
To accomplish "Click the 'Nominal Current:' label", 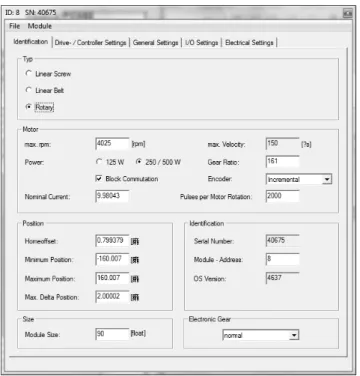I will (47, 197).
